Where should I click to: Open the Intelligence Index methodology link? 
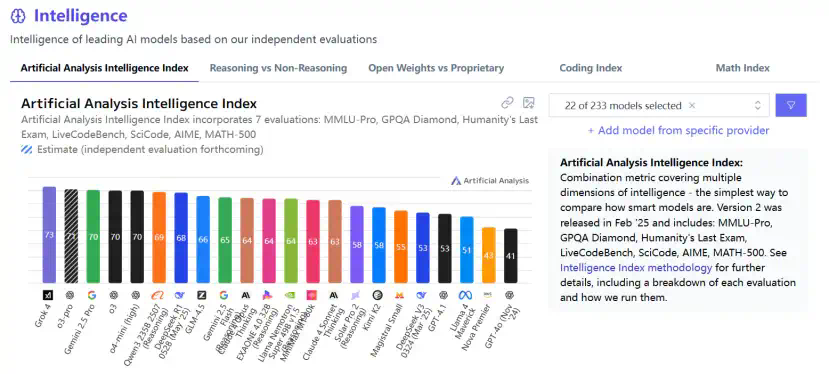click(x=636, y=267)
